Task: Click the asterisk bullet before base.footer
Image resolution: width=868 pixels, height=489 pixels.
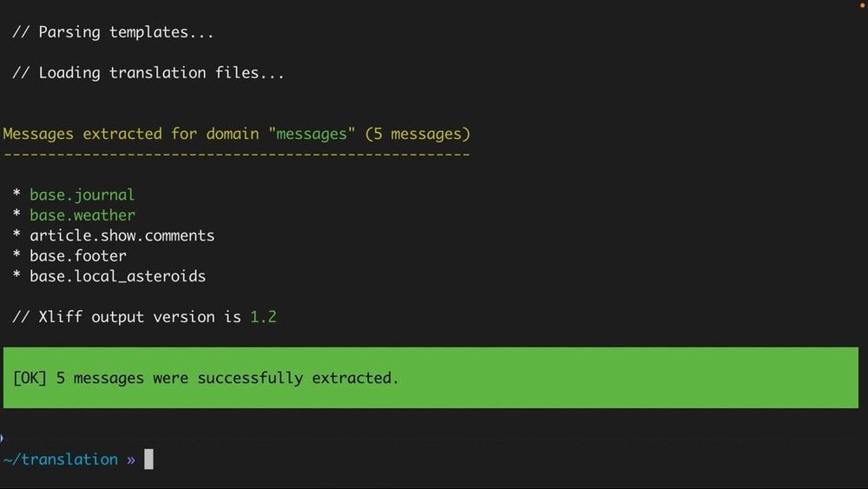Action: pos(16,254)
